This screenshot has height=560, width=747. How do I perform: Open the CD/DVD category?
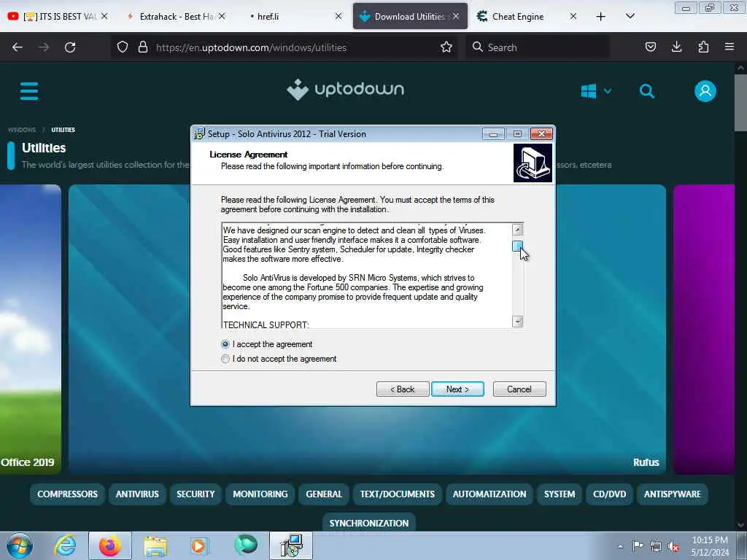tap(609, 494)
